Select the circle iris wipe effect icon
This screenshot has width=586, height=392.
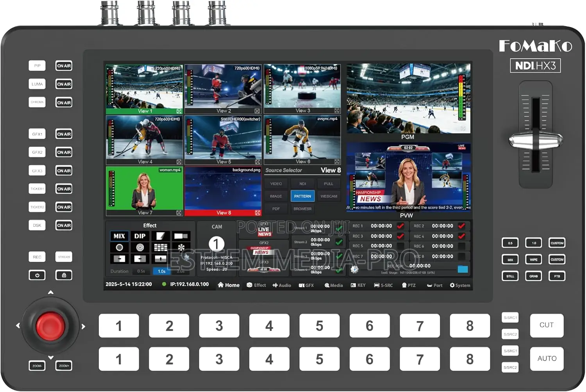pos(119,247)
